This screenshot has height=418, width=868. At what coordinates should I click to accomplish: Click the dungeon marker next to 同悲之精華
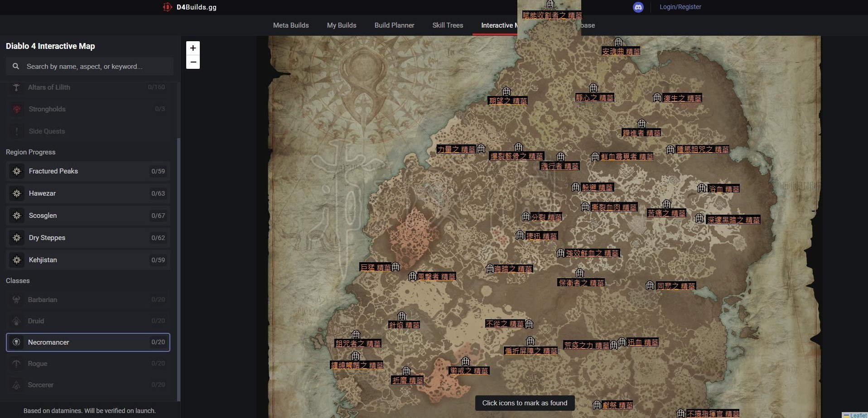coord(650,285)
